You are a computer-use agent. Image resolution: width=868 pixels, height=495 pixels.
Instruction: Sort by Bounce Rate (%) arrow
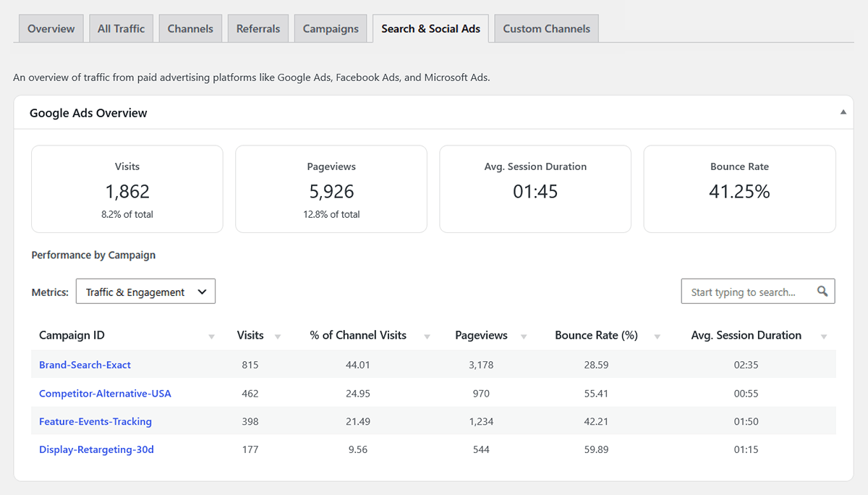point(658,337)
